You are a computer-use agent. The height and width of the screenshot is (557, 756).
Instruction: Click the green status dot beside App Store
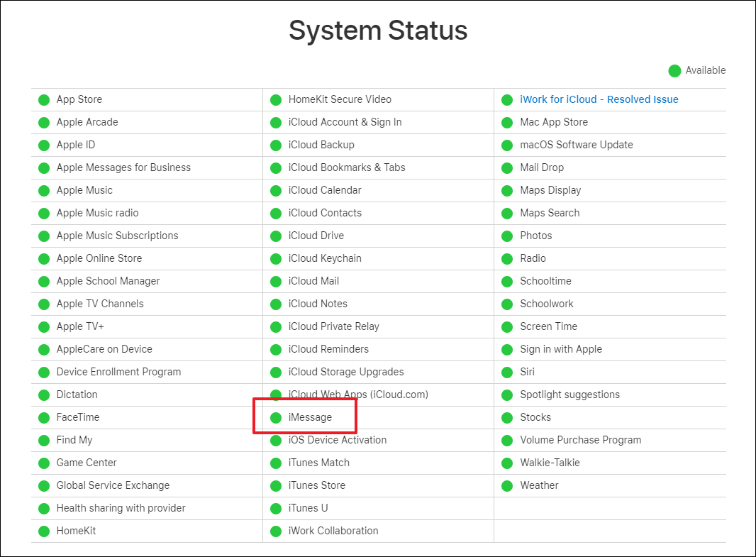[44, 100]
